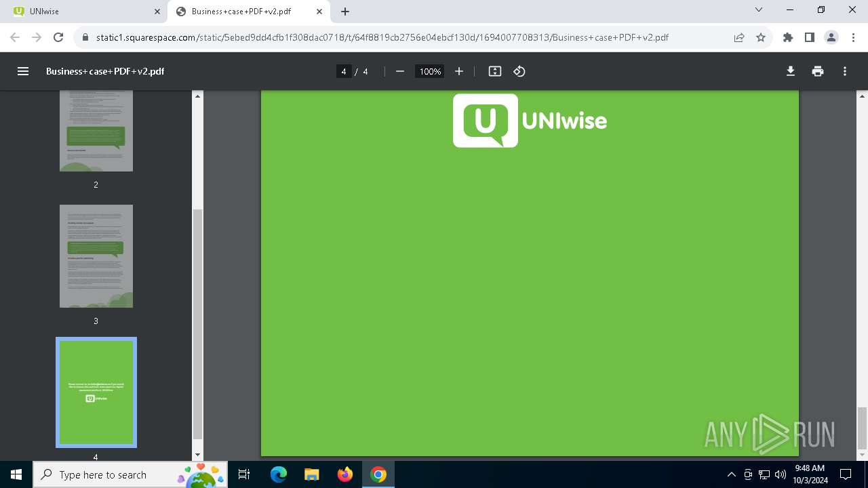This screenshot has height=488, width=868.
Task: Select the Business+case+PDF+v2.pdf tab
Action: (249, 12)
